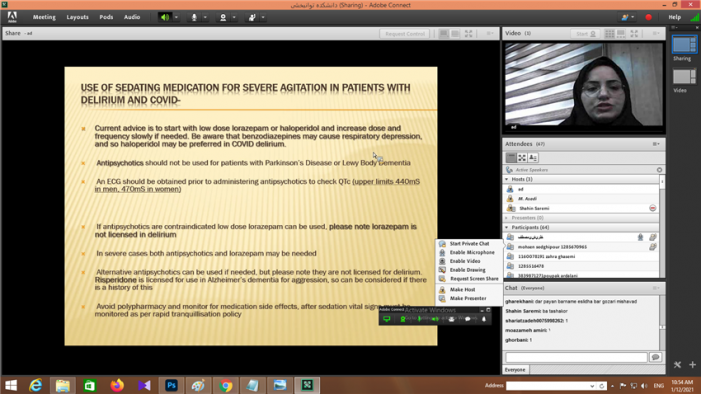Choose Make Presenter from context menu
Viewport: 701px width, 394px height.
468,298
